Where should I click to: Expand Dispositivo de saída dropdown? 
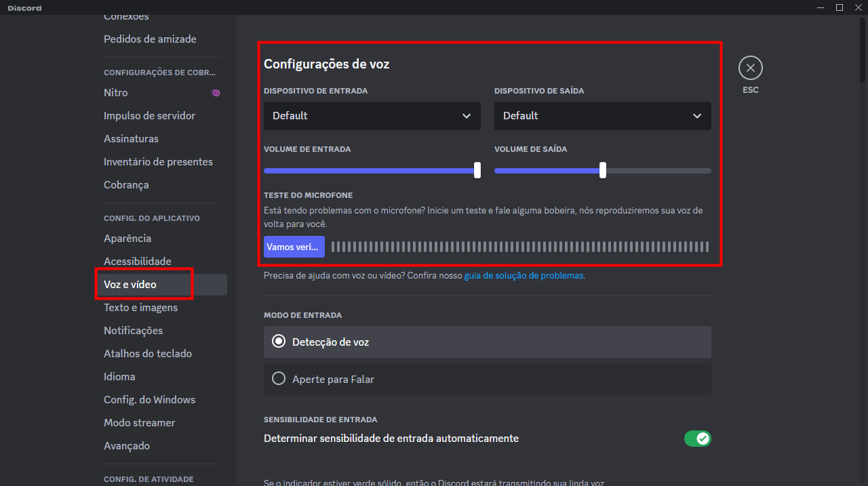point(603,116)
